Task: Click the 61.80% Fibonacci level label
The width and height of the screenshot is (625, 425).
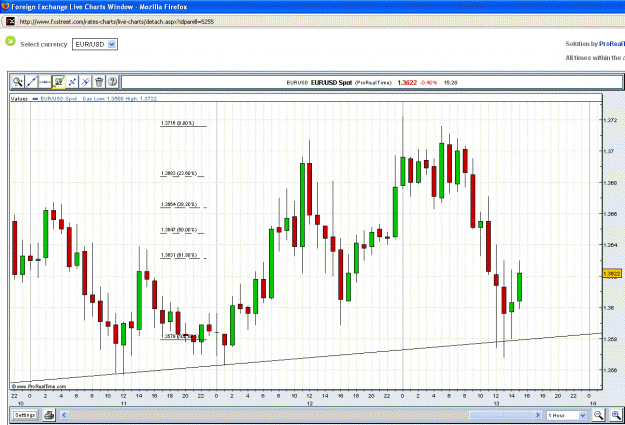Action: point(179,255)
